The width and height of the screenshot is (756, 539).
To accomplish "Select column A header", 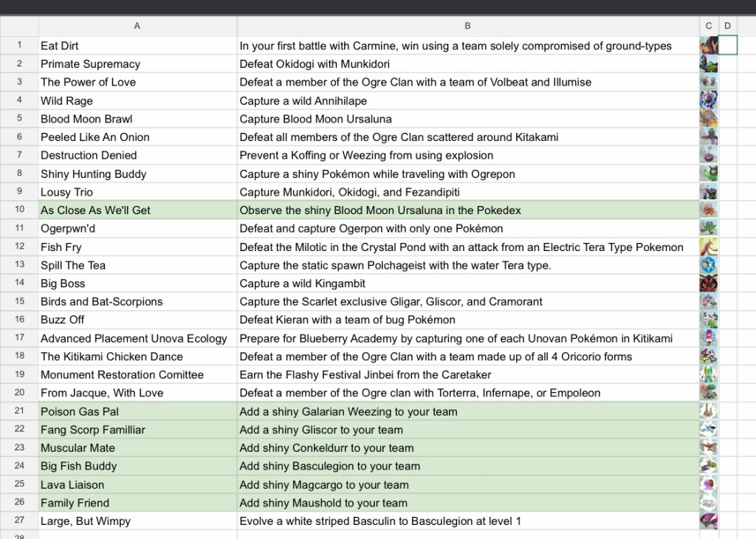I will tap(137, 26).
